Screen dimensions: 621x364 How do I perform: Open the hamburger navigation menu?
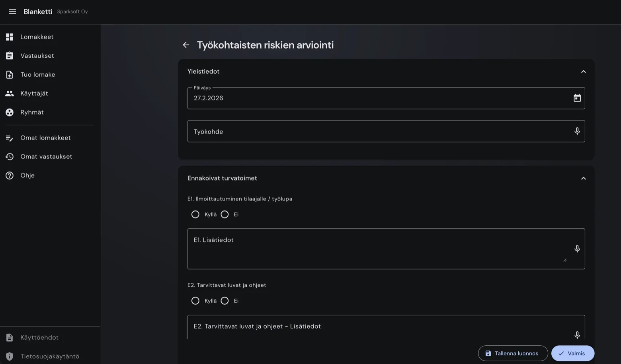12,12
